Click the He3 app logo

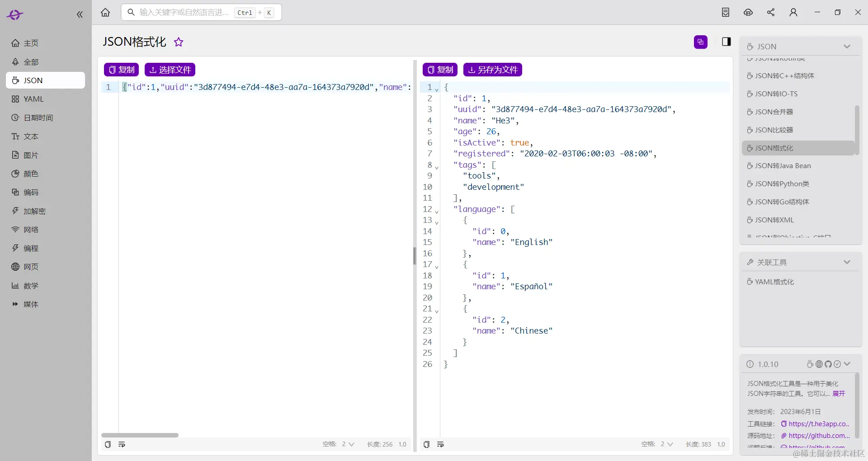(x=14, y=15)
